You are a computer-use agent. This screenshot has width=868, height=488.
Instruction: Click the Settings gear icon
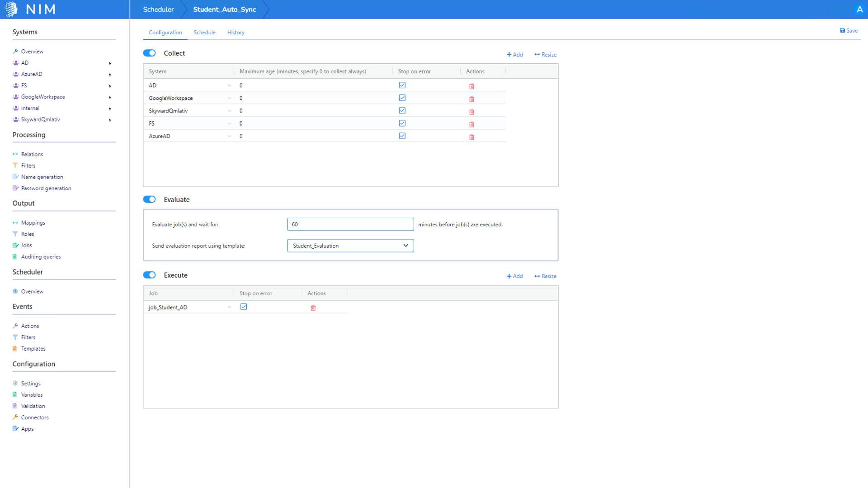15,383
